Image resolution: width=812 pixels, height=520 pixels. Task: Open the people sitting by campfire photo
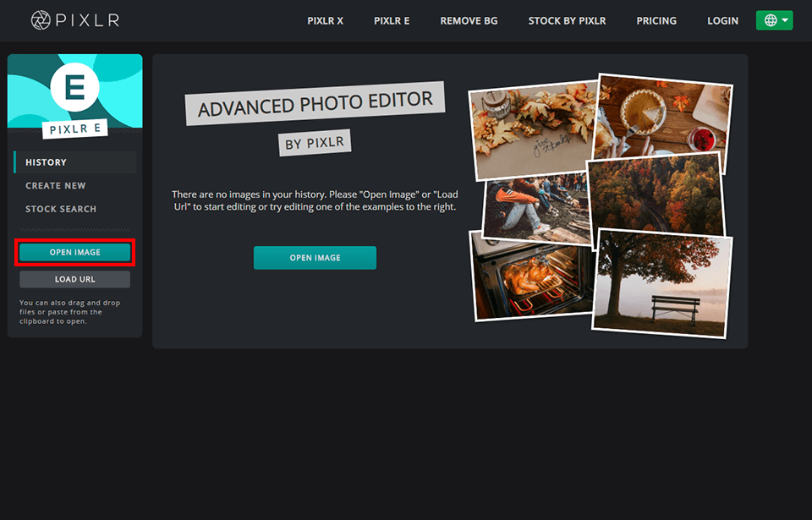pos(536,209)
